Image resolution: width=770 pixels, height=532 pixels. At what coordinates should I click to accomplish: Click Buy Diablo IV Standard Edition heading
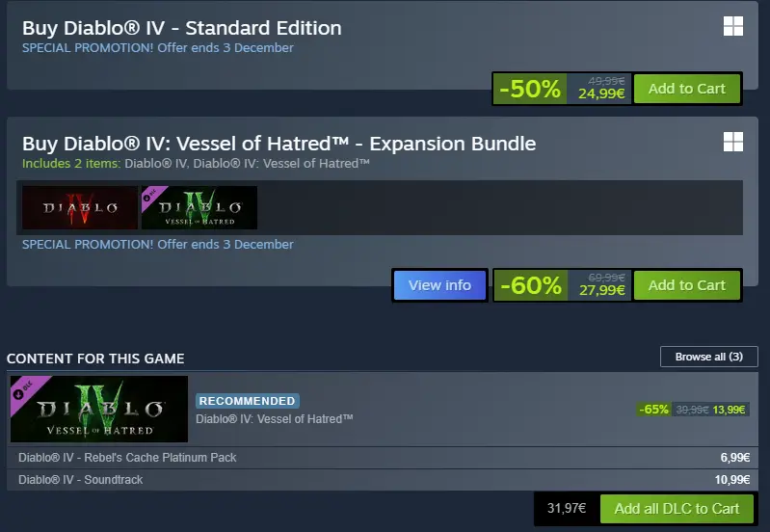[182, 28]
